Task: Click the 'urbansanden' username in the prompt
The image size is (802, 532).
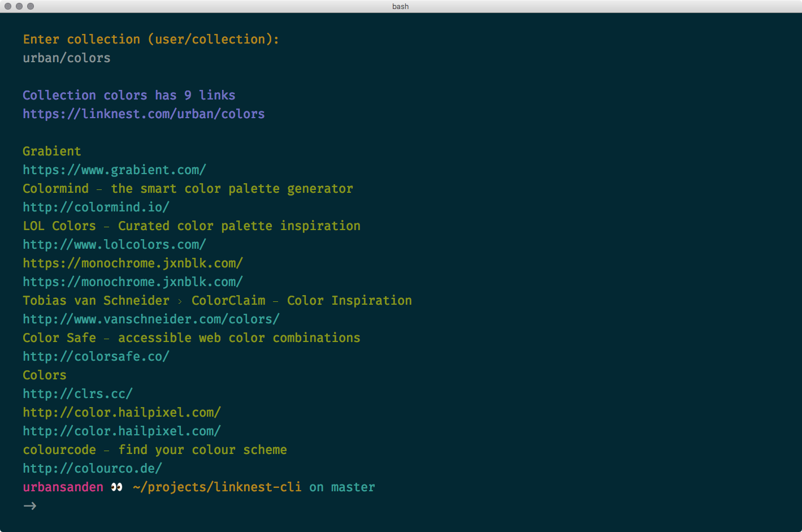Action: coord(63,487)
